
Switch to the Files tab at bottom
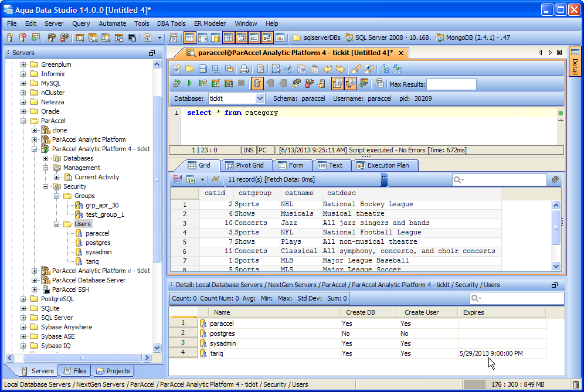point(76,371)
